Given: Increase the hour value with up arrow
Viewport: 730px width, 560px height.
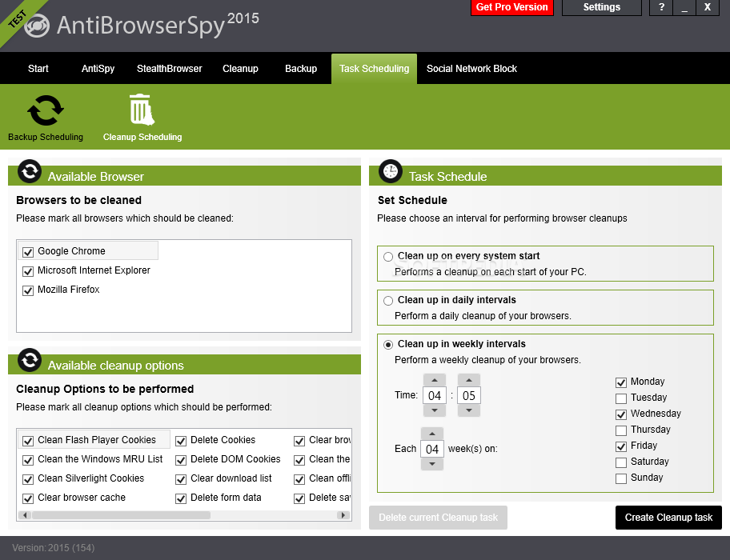Looking at the screenshot, I should pyautogui.click(x=435, y=380).
